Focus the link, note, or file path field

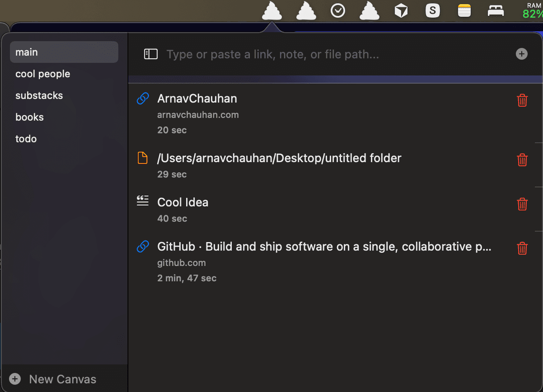point(335,55)
